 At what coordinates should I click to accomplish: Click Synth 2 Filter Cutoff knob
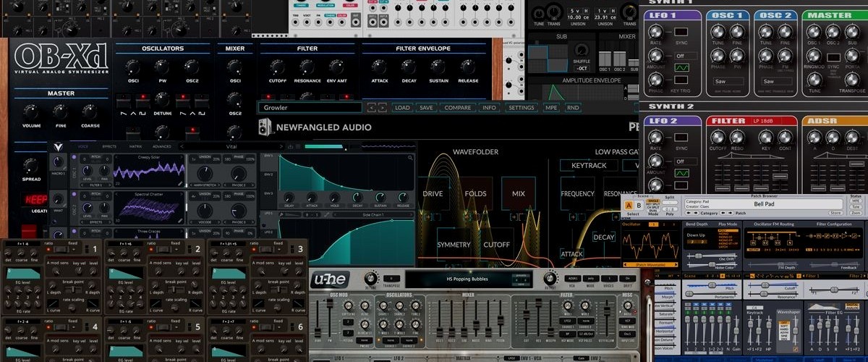click(718, 138)
